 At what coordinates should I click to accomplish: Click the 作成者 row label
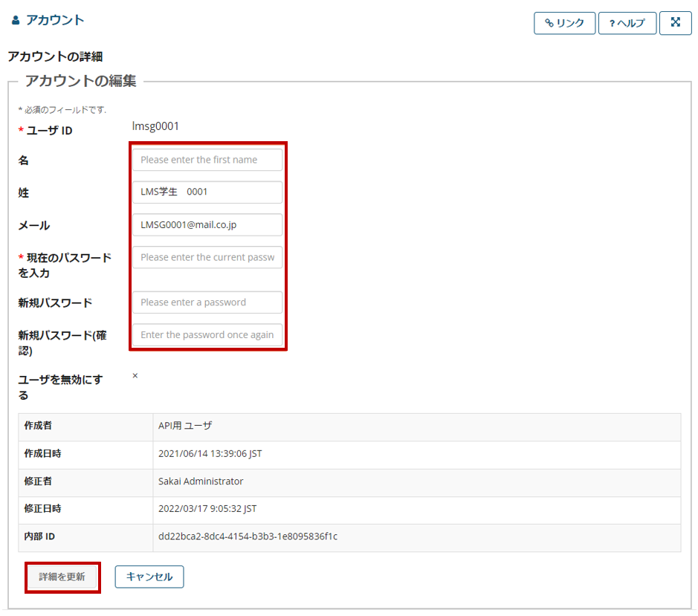coord(38,426)
